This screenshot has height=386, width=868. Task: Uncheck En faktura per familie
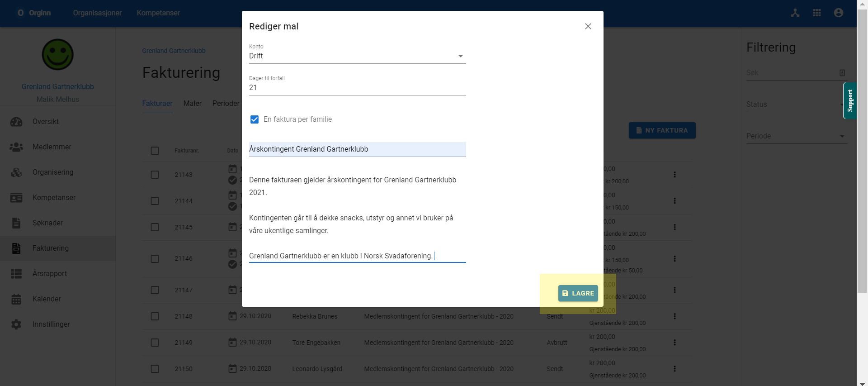[x=255, y=119]
